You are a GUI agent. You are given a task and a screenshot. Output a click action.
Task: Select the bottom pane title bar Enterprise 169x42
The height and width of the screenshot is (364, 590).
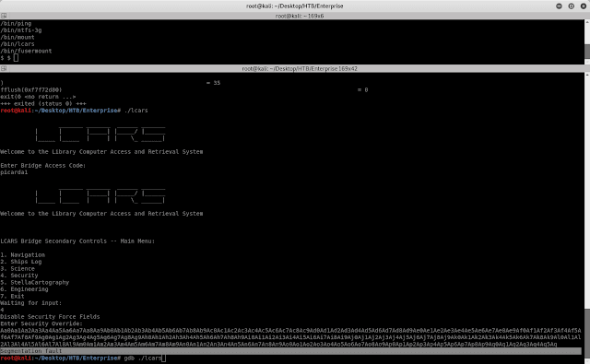tap(300, 68)
